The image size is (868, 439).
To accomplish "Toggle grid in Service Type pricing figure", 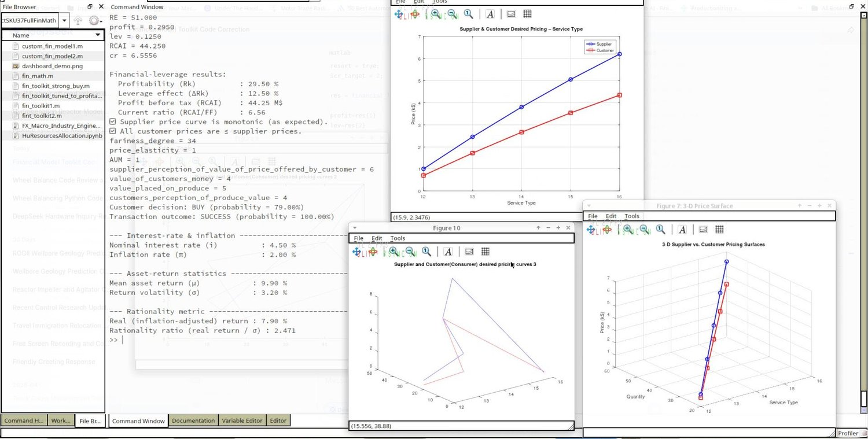I will click(528, 14).
